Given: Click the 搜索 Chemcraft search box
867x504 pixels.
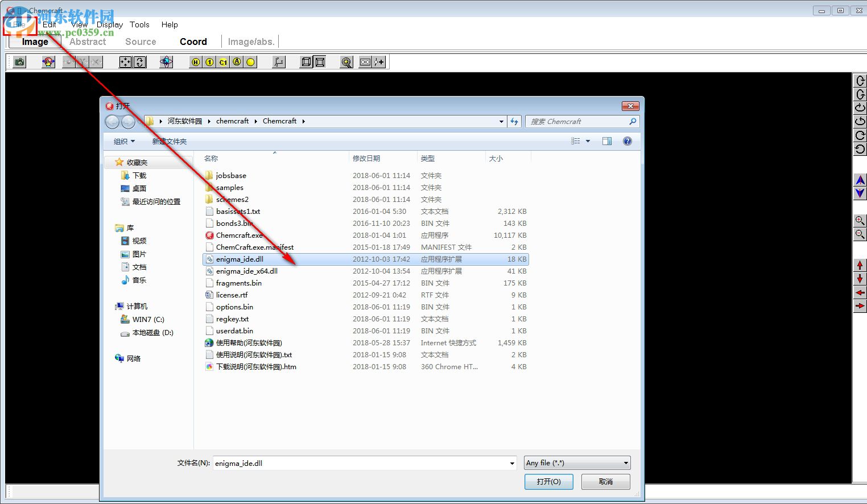Looking at the screenshot, I should click(x=582, y=121).
